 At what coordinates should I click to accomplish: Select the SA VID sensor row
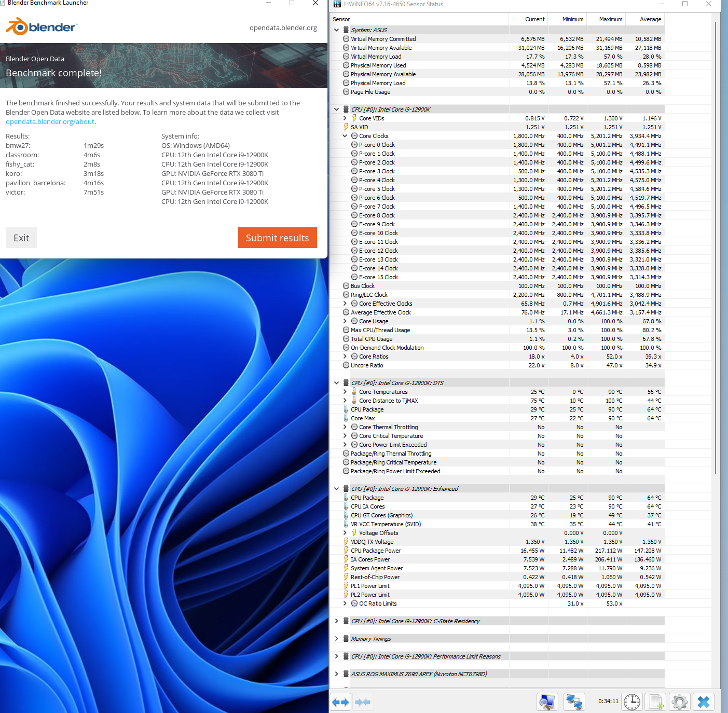point(497,127)
